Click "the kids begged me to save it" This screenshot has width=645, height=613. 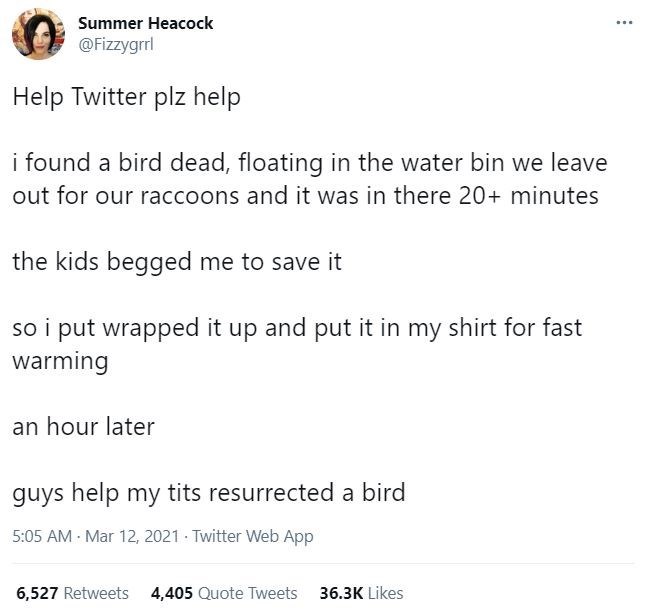[x=177, y=262]
